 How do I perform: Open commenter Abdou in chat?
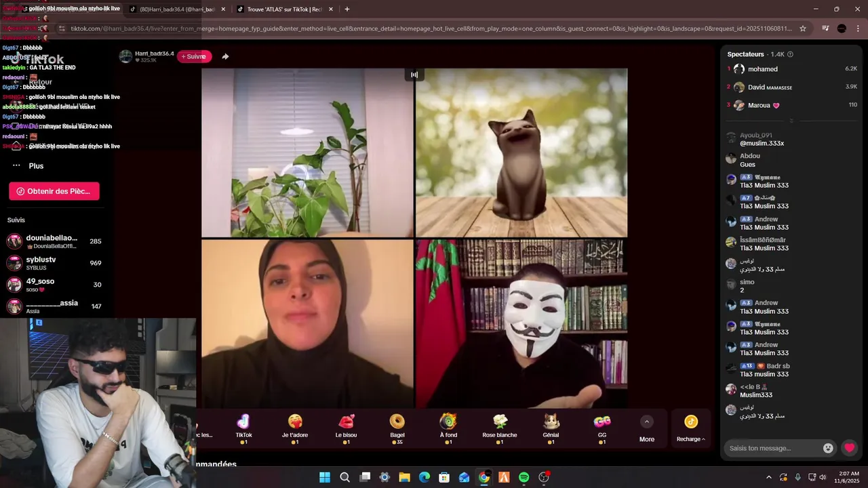750,156
